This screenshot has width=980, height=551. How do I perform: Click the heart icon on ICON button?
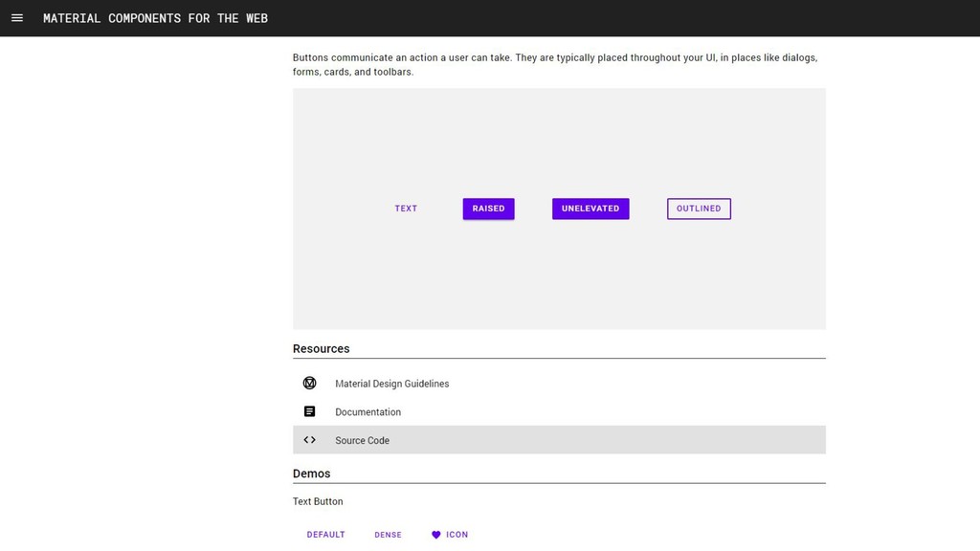(x=436, y=535)
